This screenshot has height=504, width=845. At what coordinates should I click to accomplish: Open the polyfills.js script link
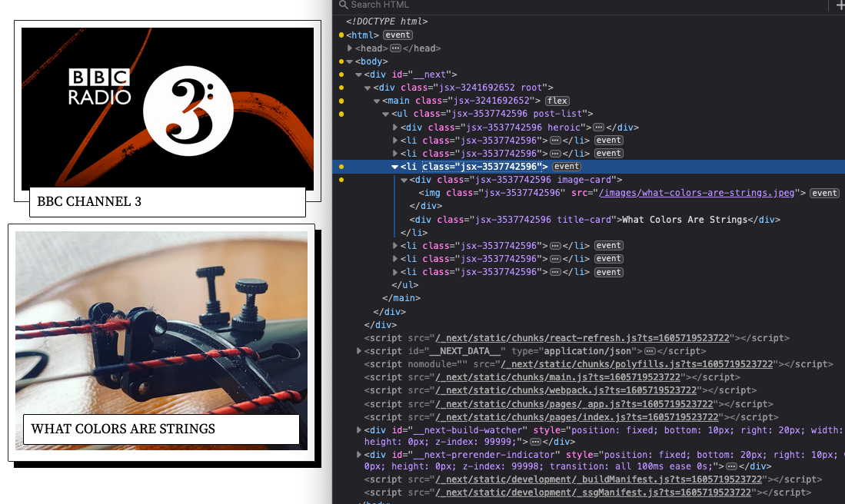(637, 364)
